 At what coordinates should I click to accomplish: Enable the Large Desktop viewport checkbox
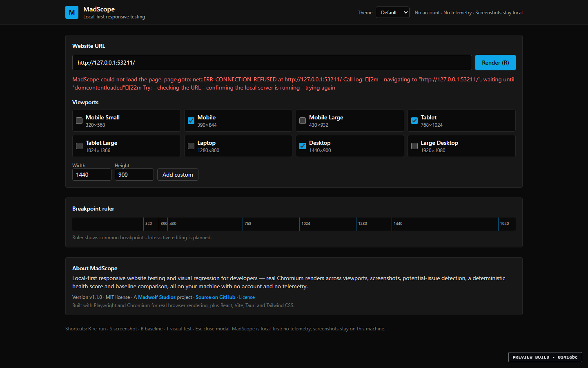tap(414, 146)
